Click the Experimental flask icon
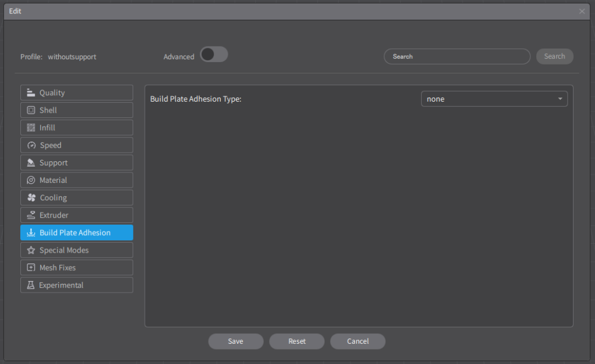Screen dimensions: 595x364 [31, 285]
